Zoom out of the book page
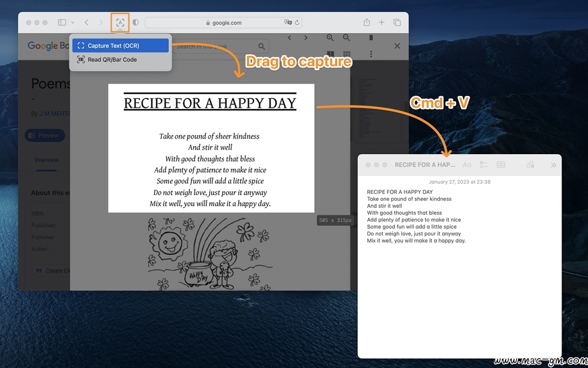 (x=346, y=38)
